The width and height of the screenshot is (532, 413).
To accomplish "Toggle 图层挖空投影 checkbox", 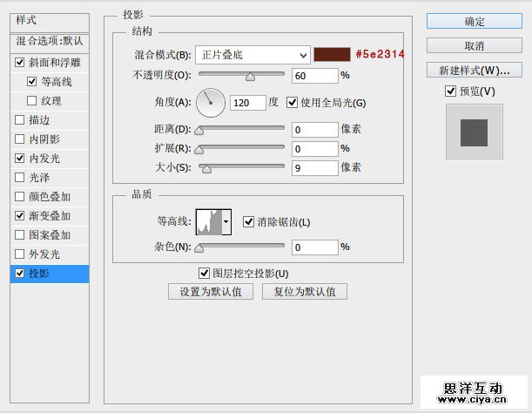I will coord(205,274).
